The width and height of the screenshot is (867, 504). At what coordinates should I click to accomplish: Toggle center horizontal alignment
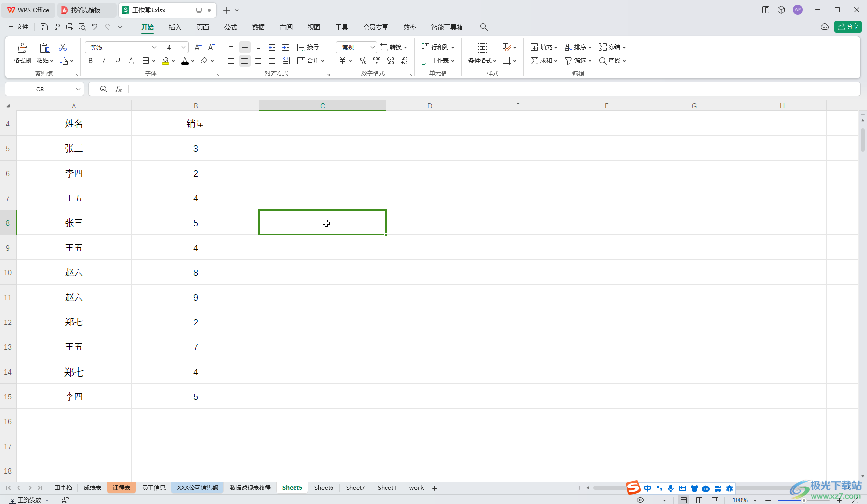click(x=245, y=61)
